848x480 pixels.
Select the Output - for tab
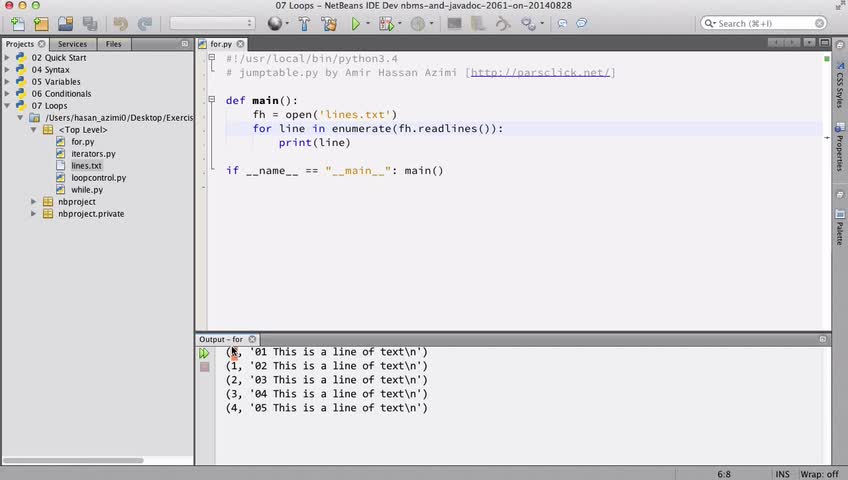221,339
